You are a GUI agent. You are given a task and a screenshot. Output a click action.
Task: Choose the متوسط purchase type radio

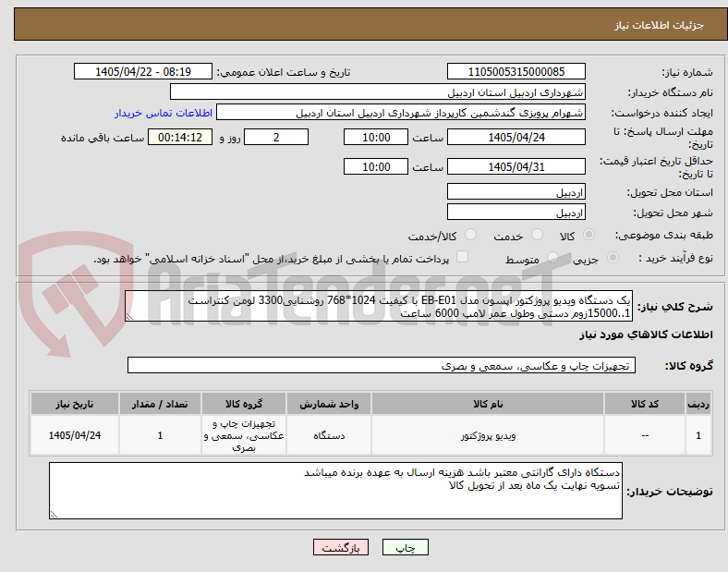(552, 257)
